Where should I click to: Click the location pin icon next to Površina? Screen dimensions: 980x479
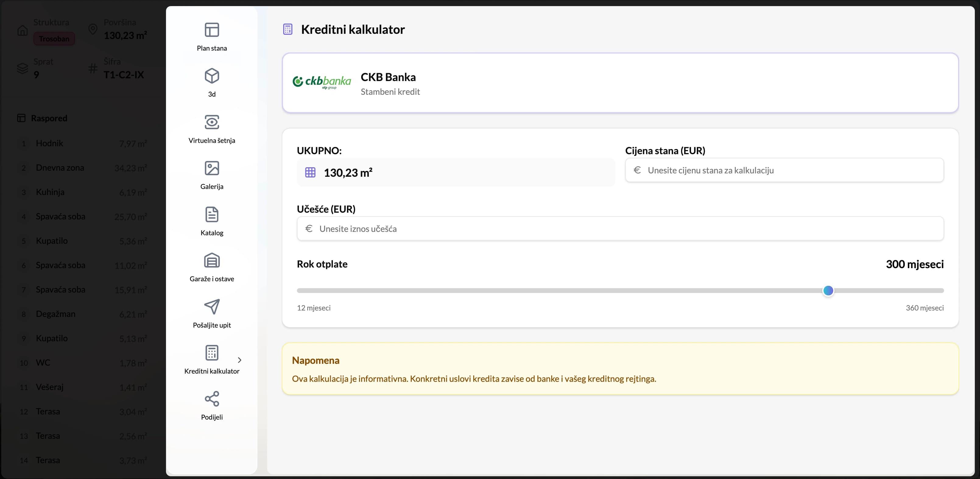coord(93,29)
